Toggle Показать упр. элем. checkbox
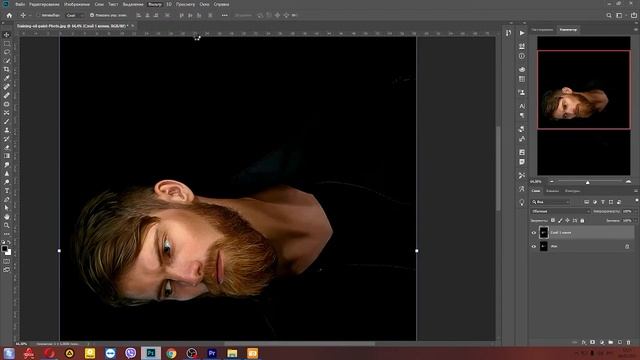Screen dimensions: 640x360 pos(92,15)
